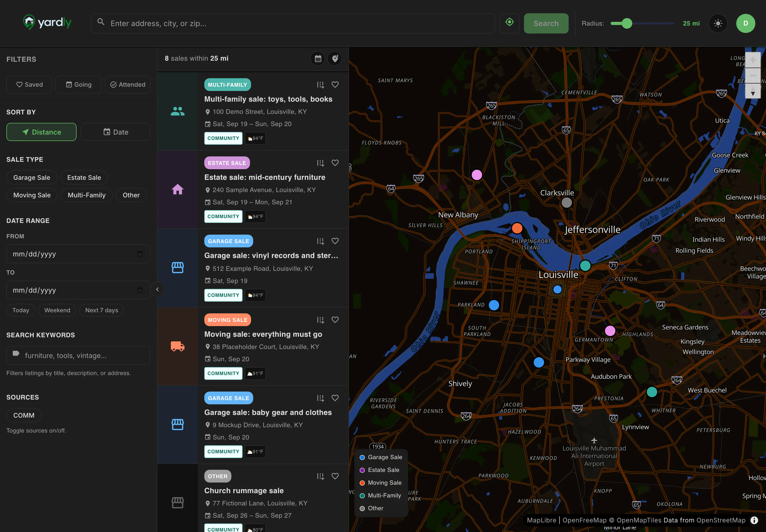Screen dimensions: 766x532
Task: Toggle Other sale type filter
Action: [131, 195]
